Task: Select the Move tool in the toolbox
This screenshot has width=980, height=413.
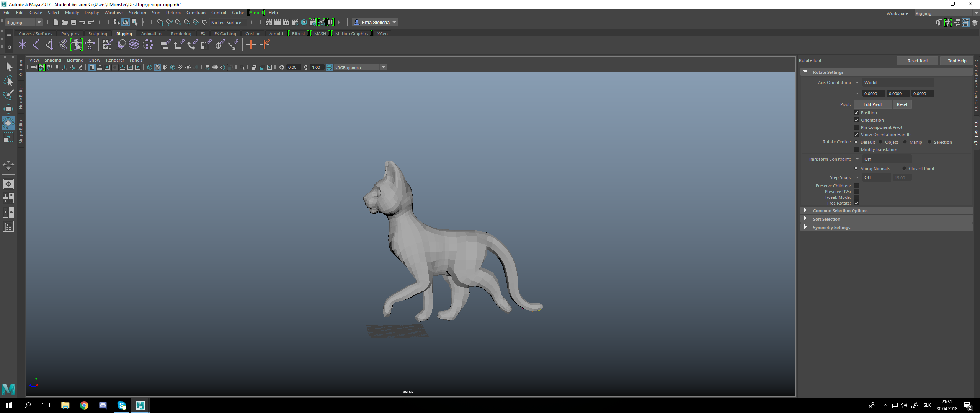Action: 8,109
